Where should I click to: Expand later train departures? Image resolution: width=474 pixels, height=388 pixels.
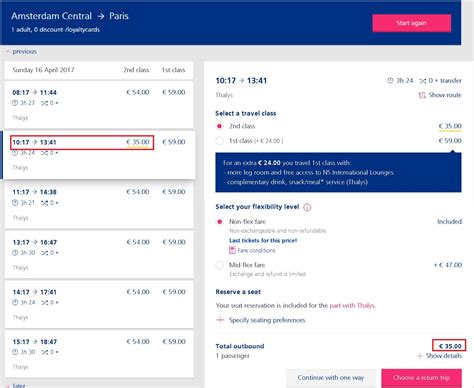pos(16,385)
